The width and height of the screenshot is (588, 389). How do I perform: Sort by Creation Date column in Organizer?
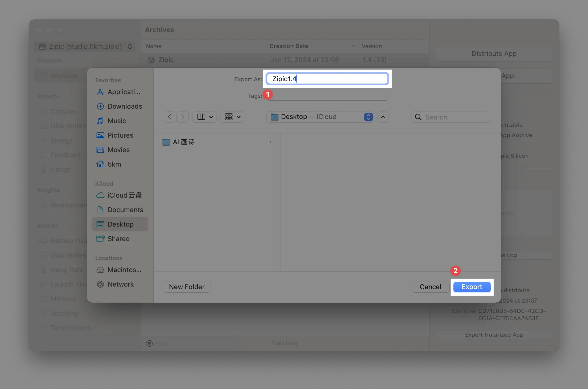[x=312, y=46]
